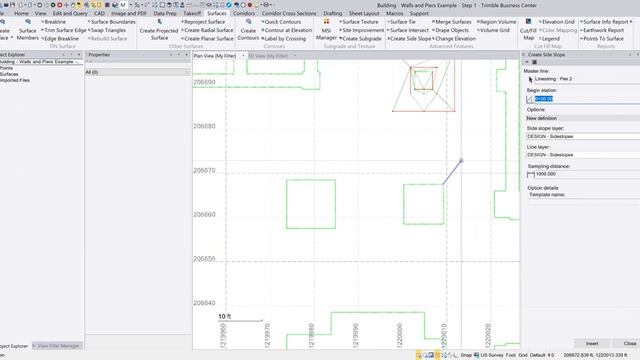Open Surface Texture command

359,22
